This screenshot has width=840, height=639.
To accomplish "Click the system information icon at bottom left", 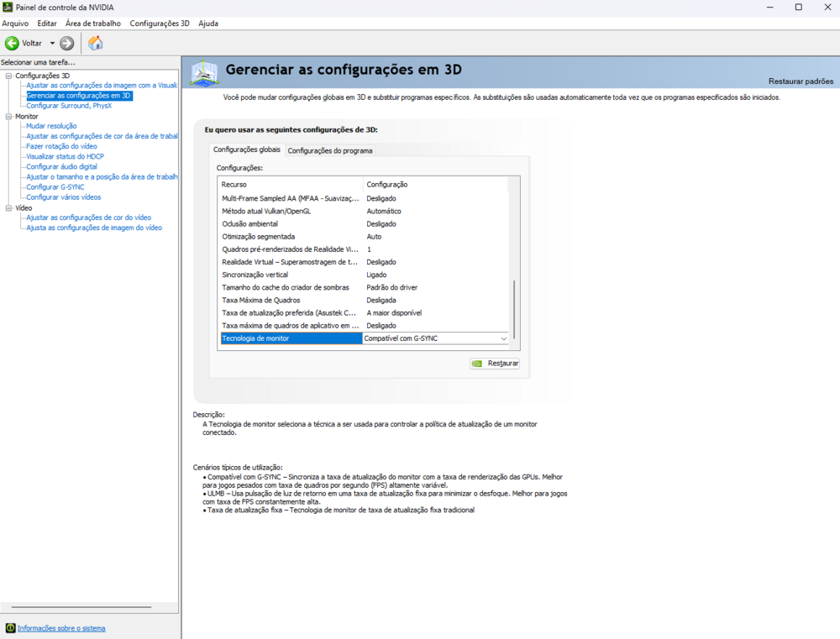I will click(x=10, y=628).
